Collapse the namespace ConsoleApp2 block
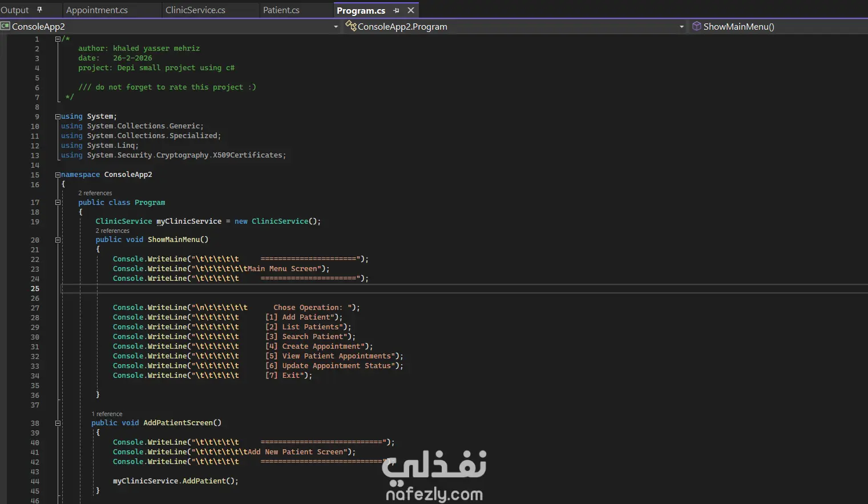 point(58,175)
